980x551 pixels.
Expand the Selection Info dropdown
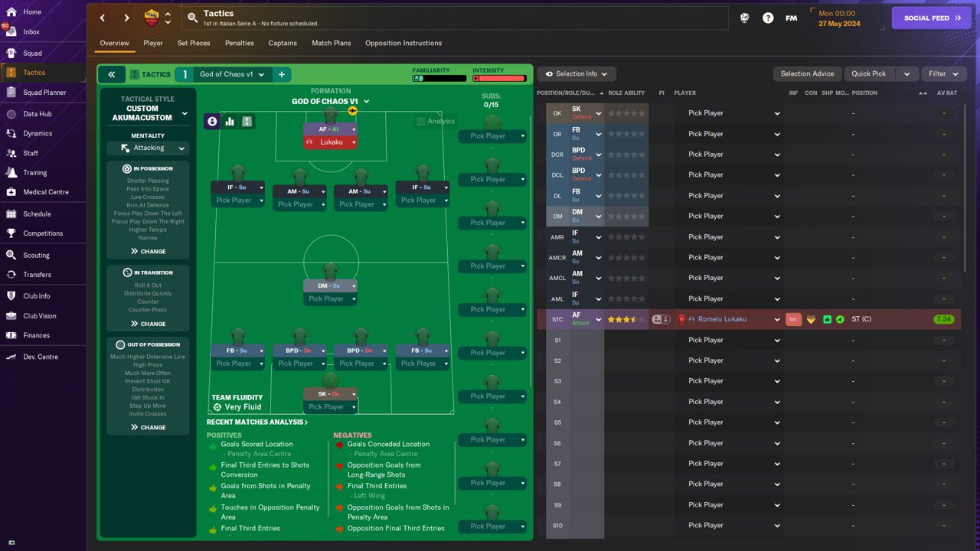coord(577,73)
